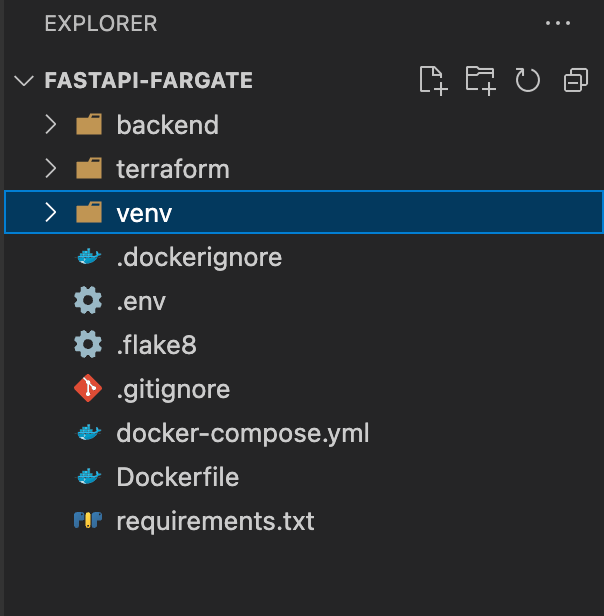Collapse the FASTAPI-FARGATE project section
Screen dimensions: 604x616
pos(25,81)
